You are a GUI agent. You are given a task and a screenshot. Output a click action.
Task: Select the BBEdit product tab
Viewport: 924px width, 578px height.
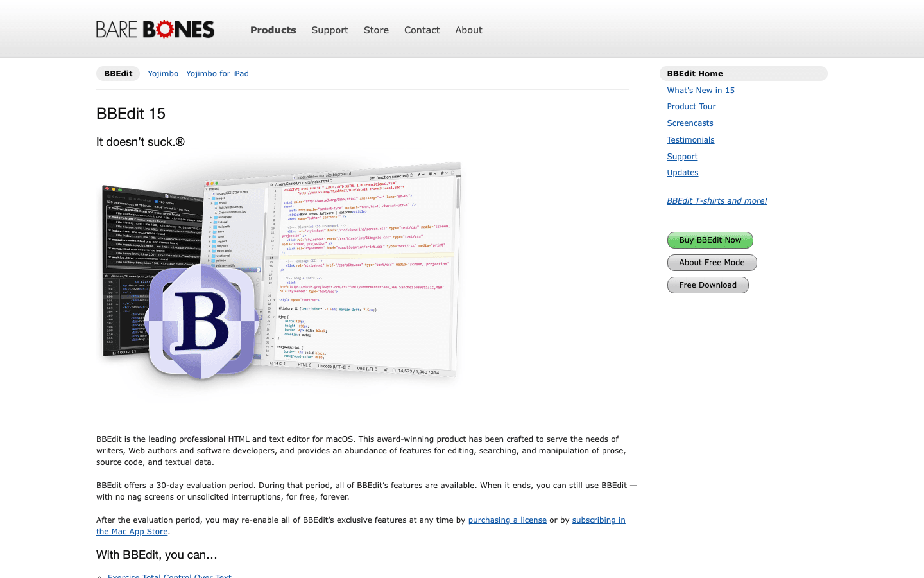117,73
